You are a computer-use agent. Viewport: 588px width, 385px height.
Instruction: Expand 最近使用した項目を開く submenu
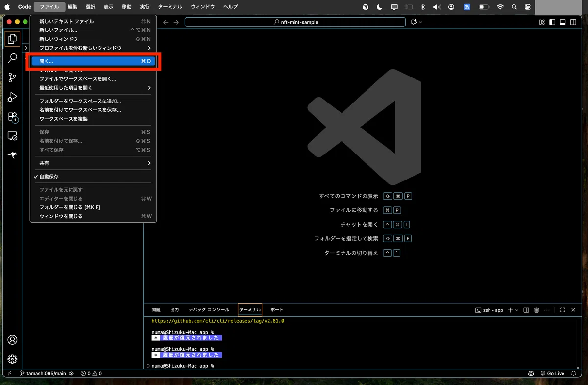click(93, 88)
